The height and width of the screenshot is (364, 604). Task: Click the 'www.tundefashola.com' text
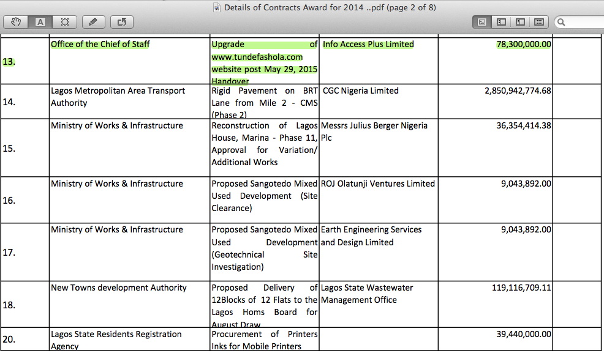257,57
